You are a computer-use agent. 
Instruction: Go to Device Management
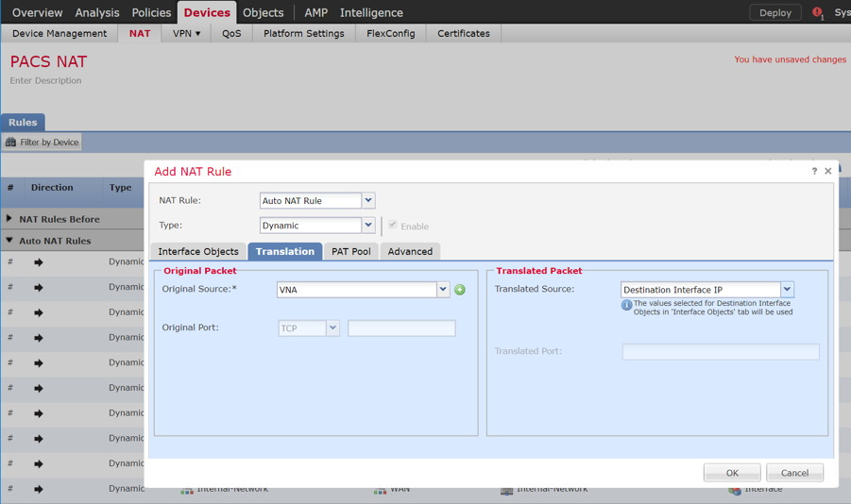60,33
